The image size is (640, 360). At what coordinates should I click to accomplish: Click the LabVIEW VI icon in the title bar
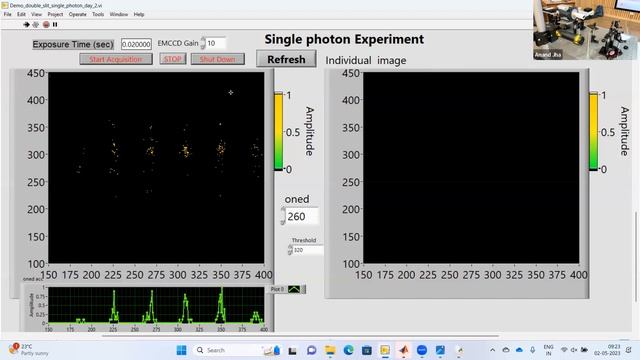[x=4, y=5]
